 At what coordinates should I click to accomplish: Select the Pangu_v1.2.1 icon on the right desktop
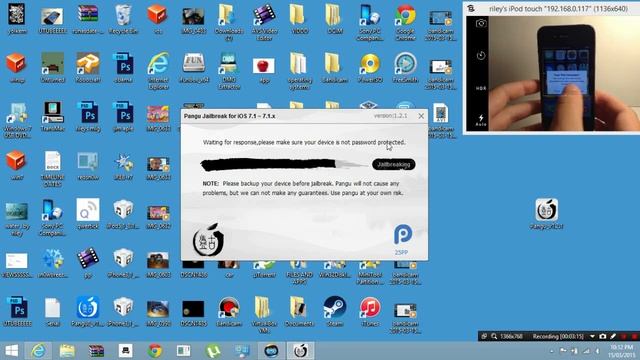click(547, 214)
